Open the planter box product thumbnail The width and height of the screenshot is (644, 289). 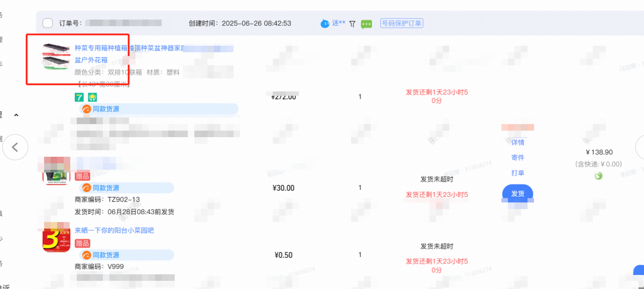pyautogui.click(x=56, y=57)
